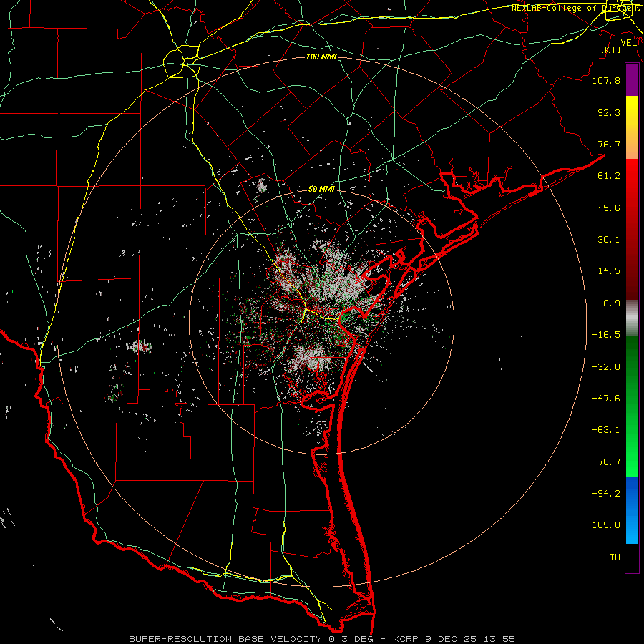Screen dimensions: 644x644
Task: Click the Super-Resolution Base Velocity caption
Action: tap(322, 639)
